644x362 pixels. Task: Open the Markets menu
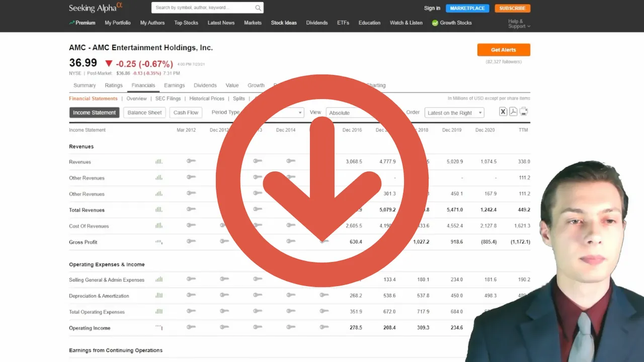(x=253, y=23)
